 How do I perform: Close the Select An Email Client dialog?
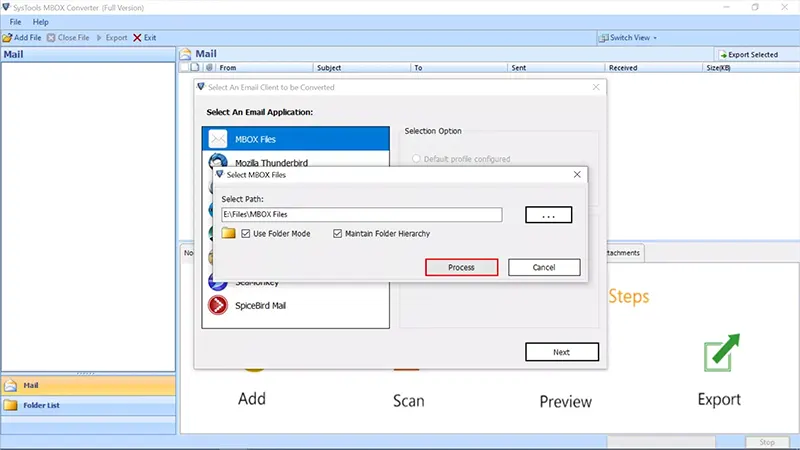click(596, 87)
